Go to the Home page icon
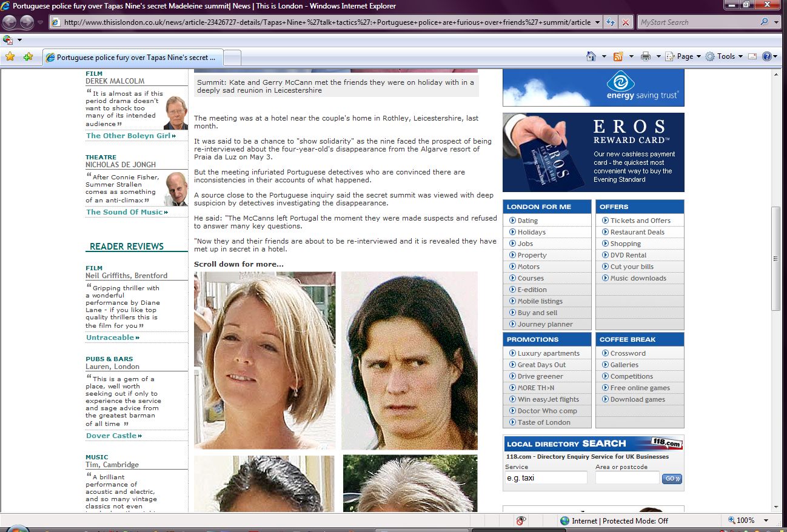 pos(591,56)
